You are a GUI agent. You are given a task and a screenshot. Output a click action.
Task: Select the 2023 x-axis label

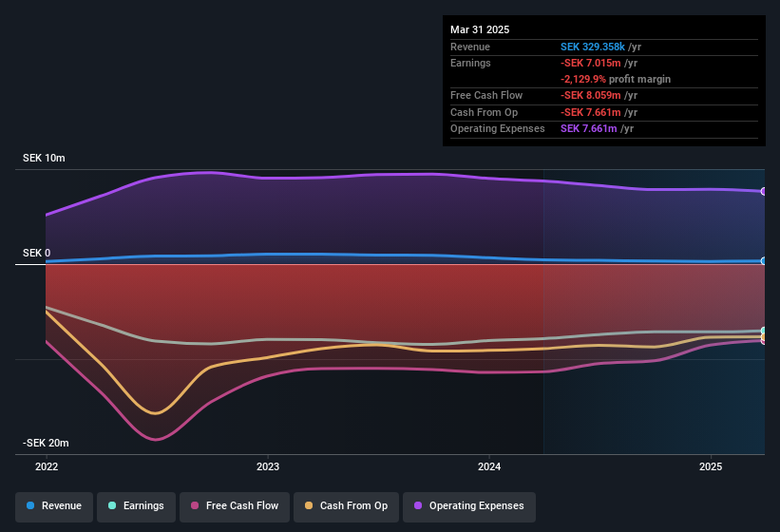(268, 466)
